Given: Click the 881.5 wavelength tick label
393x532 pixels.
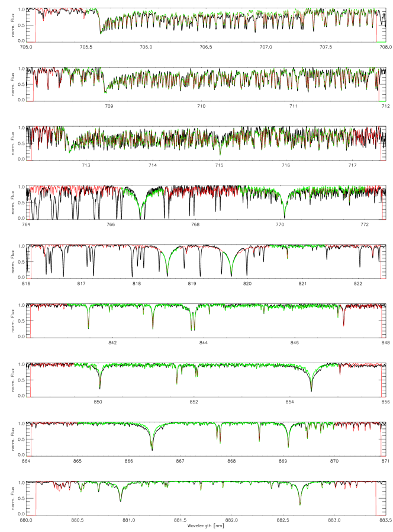Looking at the screenshot, I should (181, 520).
